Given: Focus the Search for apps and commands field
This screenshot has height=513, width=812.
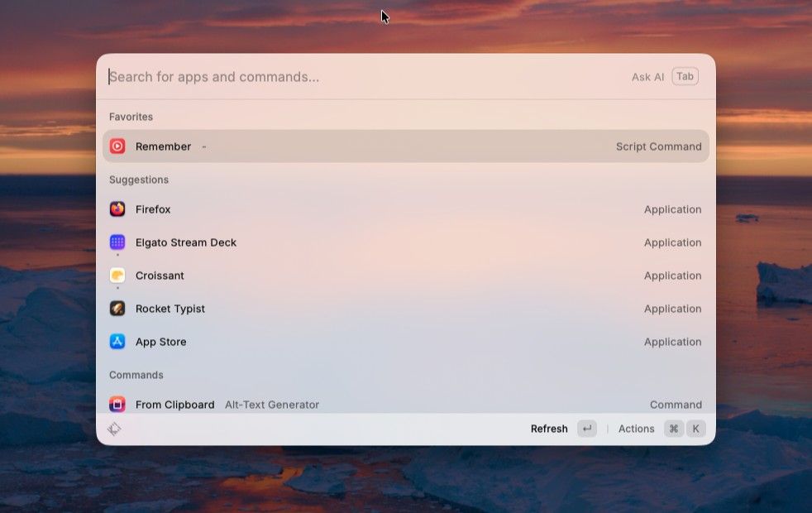Looking at the screenshot, I should (x=364, y=77).
